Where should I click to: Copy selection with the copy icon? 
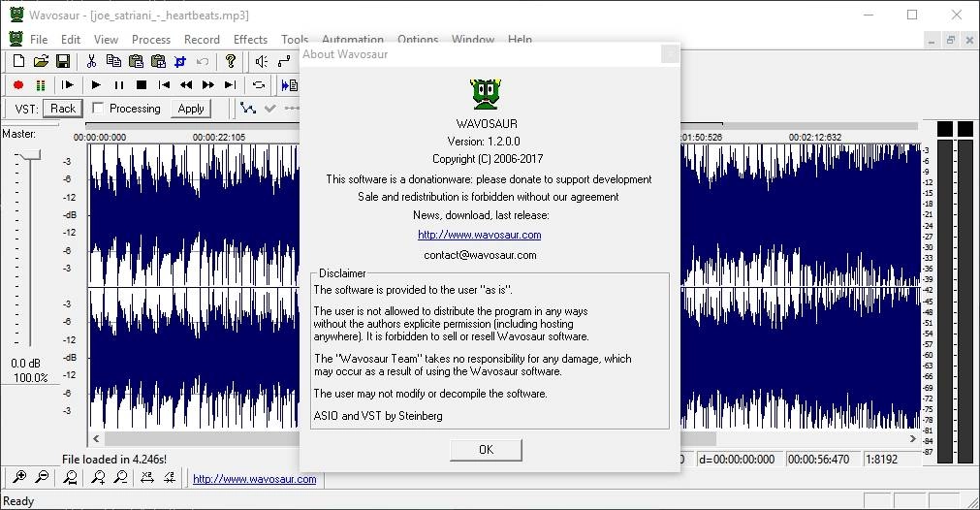pos(113,61)
